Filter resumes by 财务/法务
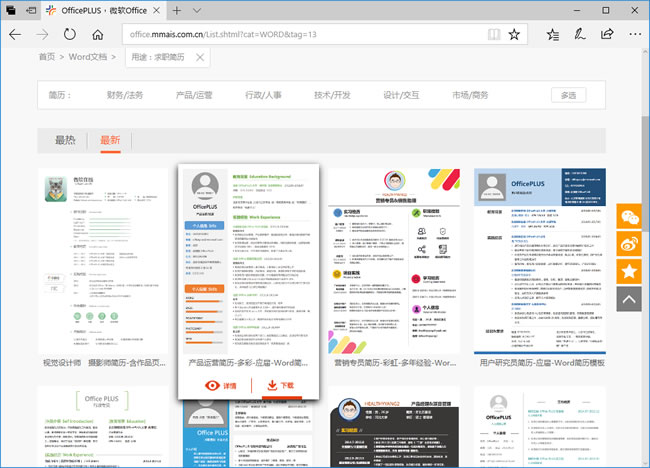Image resolution: width=650 pixels, height=468 pixels. (125, 95)
